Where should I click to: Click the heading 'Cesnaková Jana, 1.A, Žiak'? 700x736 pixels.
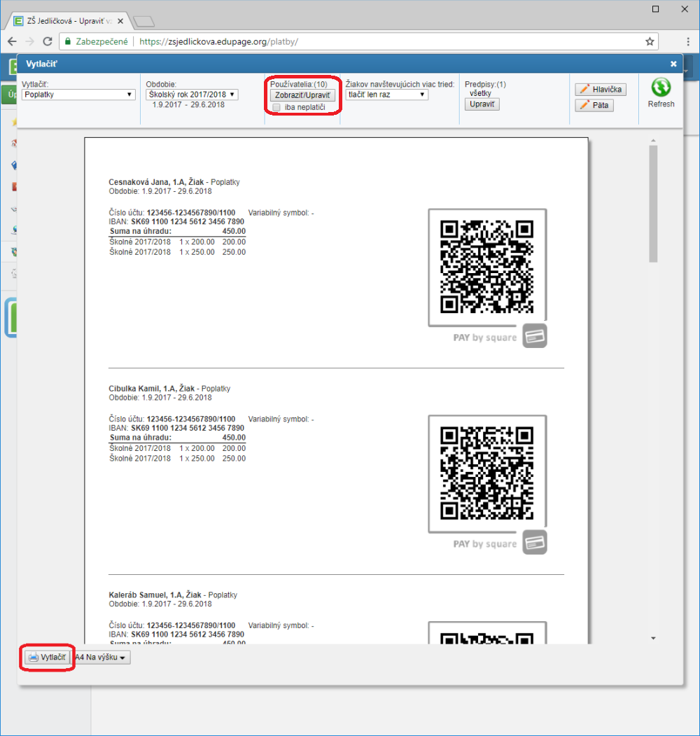(156, 181)
